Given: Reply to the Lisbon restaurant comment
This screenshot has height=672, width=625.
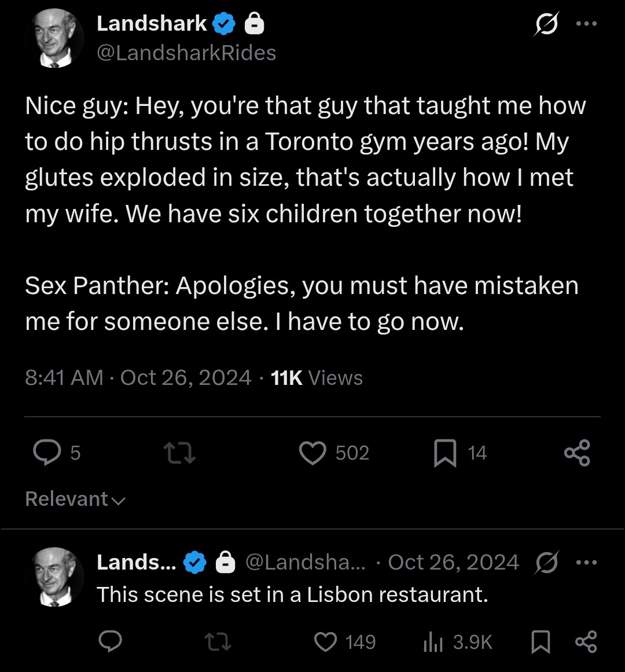Looking at the screenshot, I should [x=111, y=641].
